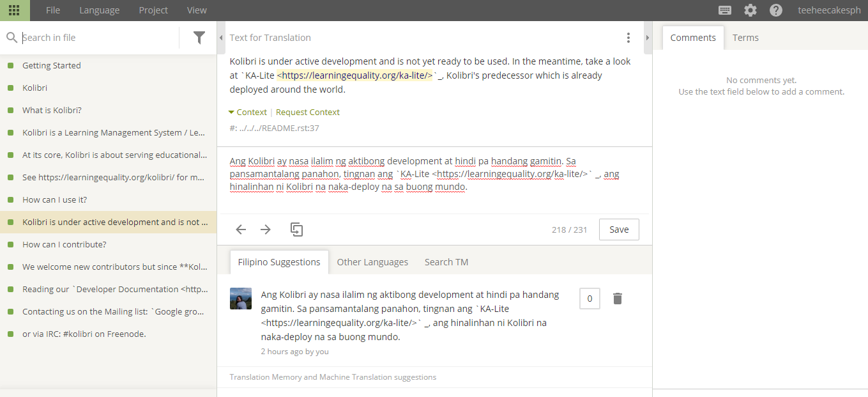Click the '#: ../../../README.rst:37' context reference
Image resolution: width=868 pixels, height=397 pixels.
click(274, 128)
